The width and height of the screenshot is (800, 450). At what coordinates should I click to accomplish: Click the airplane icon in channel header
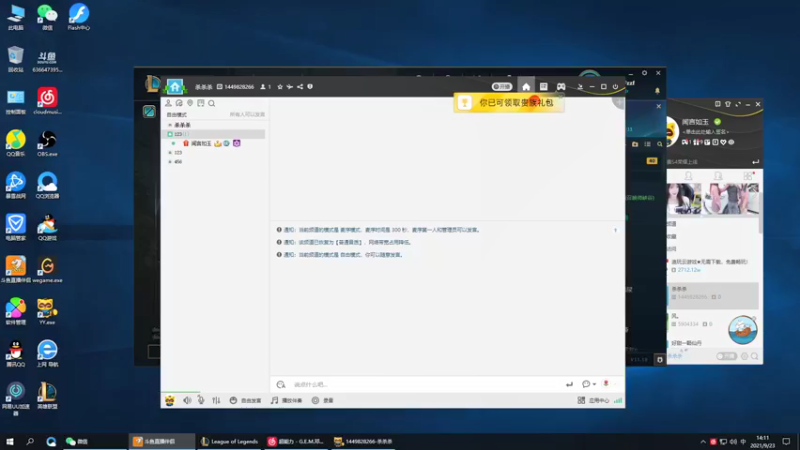pyautogui.click(x=290, y=87)
